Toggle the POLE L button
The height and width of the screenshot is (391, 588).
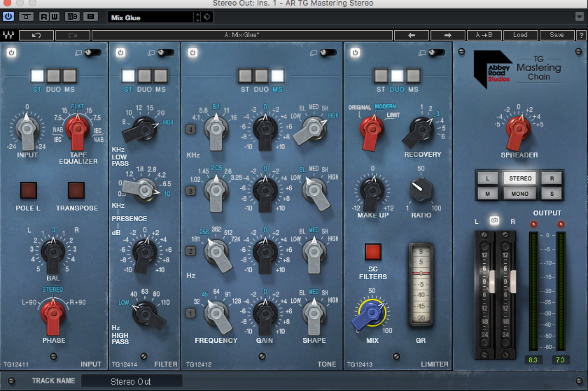(x=28, y=190)
